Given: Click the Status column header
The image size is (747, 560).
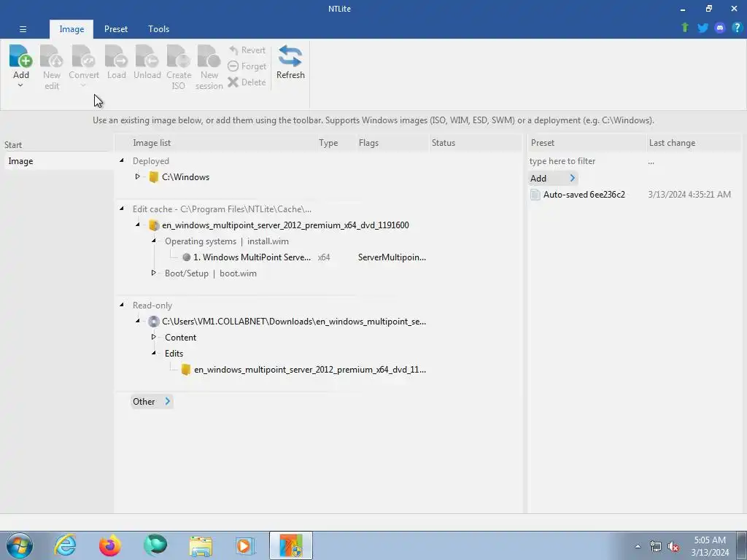Looking at the screenshot, I should (x=476, y=143).
